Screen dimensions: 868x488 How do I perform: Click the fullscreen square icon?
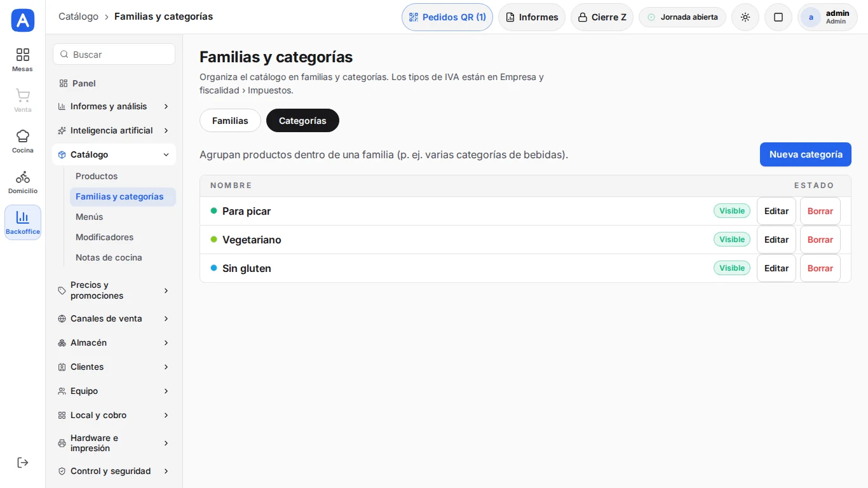778,17
